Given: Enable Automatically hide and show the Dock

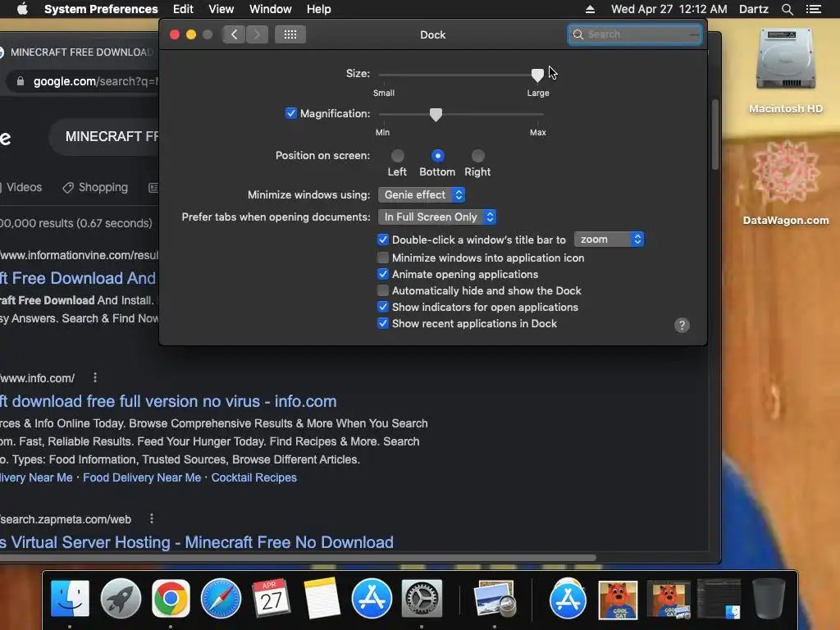Looking at the screenshot, I should [382, 291].
